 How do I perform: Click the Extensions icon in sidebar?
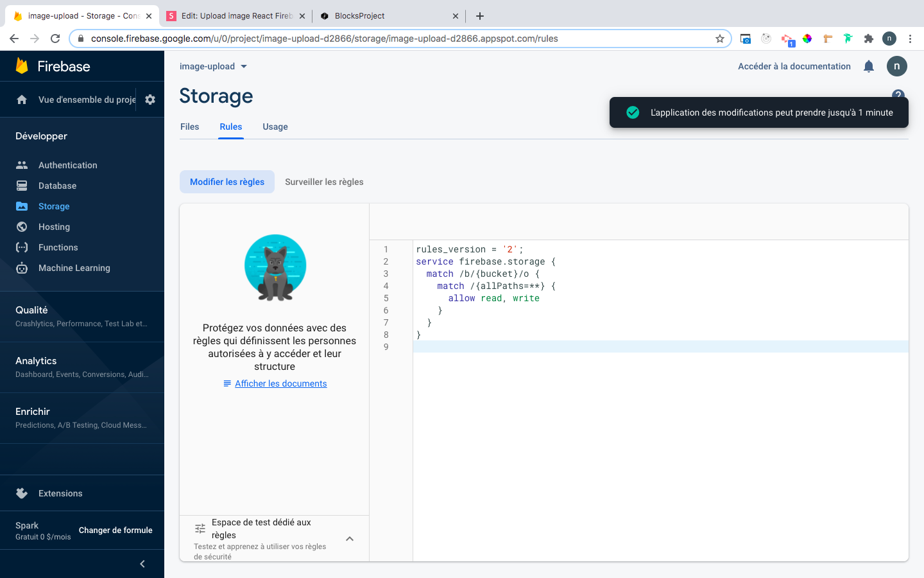(x=22, y=493)
